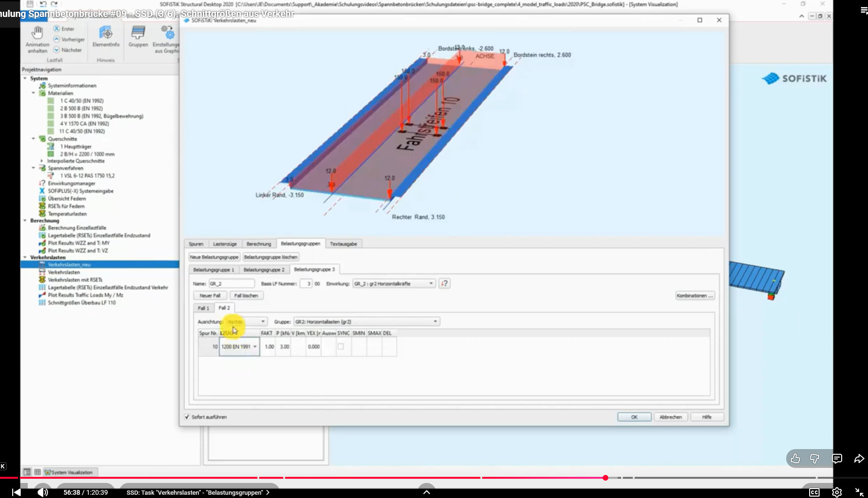868x498 pixels.
Task: Switch to the Lastenzüge tab
Action: pos(224,244)
